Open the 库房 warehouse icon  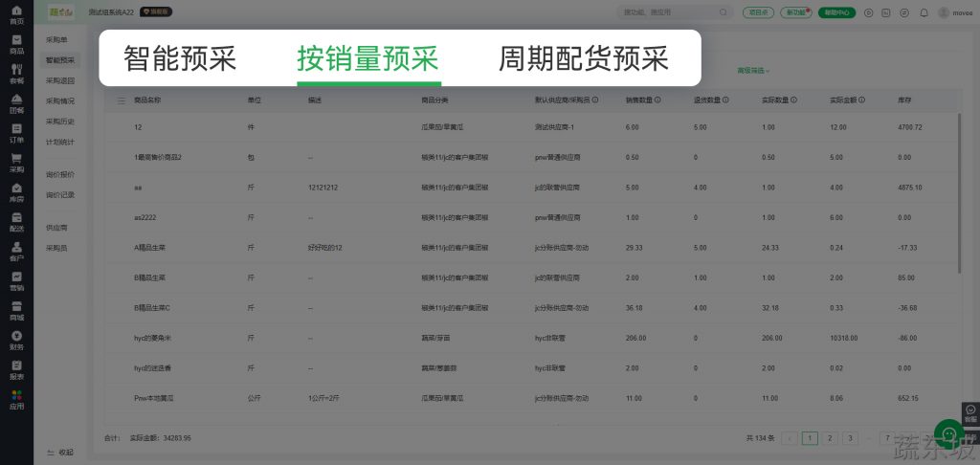(16, 192)
